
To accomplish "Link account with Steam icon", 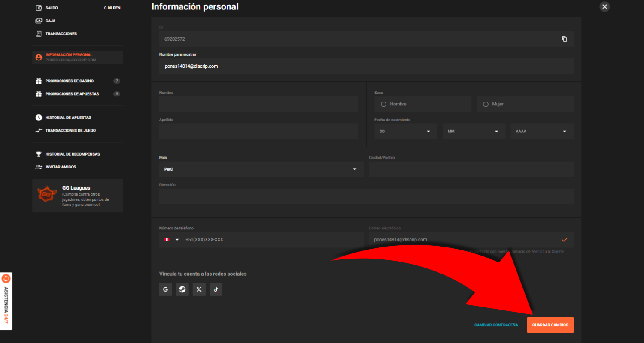I will (182, 289).
